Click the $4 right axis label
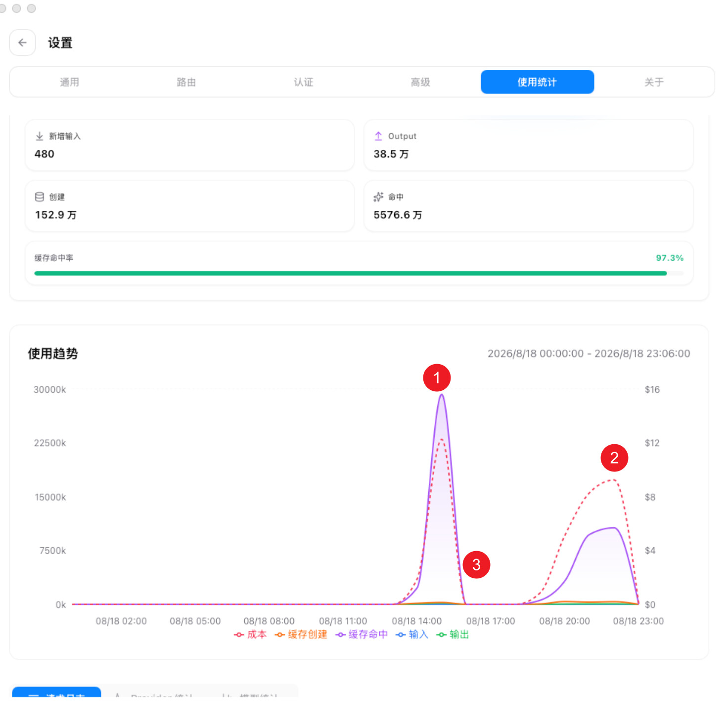Viewport: 728px width, 704px height. (650, 551)
